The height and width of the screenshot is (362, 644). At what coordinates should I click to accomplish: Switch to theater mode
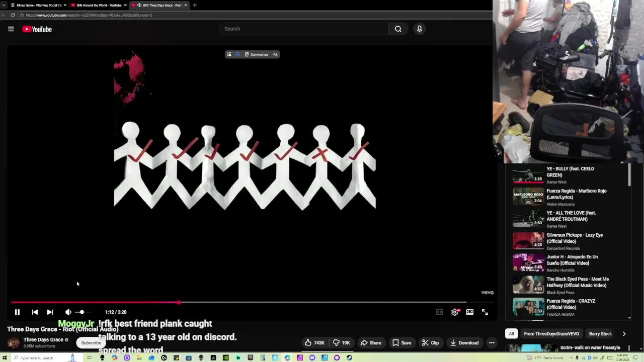click(x=469, y=312)
